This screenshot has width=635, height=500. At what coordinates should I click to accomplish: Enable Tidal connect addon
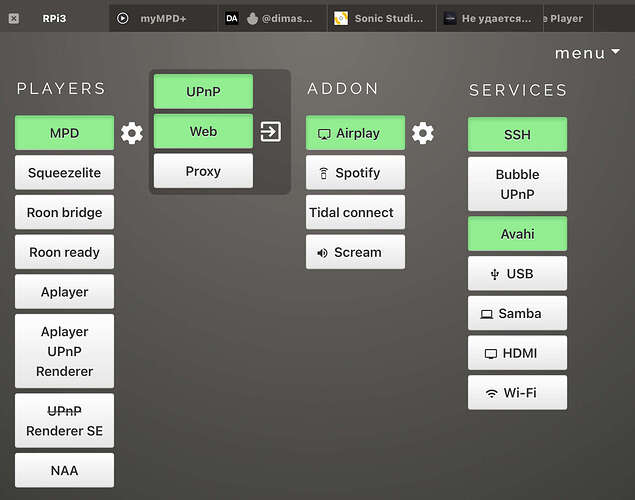coord(355,212)
